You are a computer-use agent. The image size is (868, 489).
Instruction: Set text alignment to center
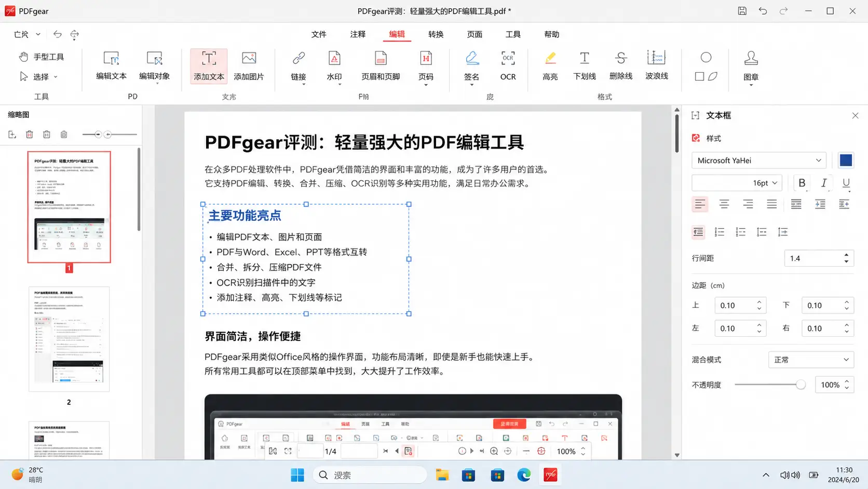tap(724, 204)
